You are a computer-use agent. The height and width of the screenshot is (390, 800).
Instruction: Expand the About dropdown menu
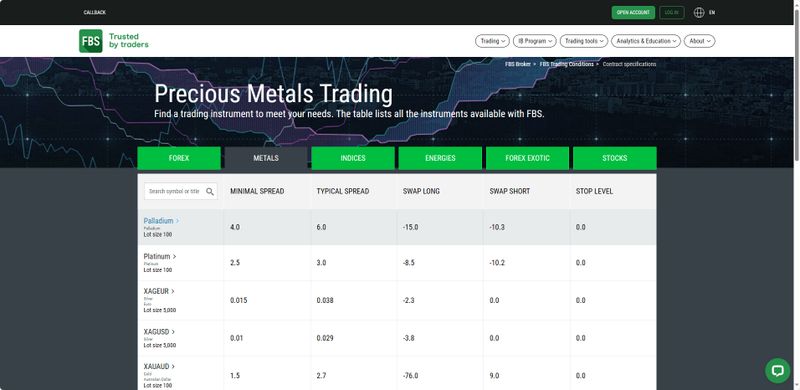click(699, 41)
